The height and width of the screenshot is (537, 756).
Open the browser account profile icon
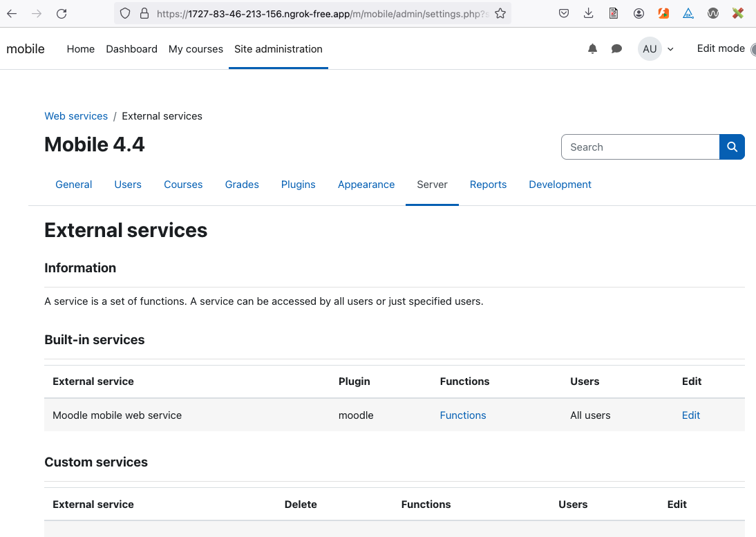(639, 14)
